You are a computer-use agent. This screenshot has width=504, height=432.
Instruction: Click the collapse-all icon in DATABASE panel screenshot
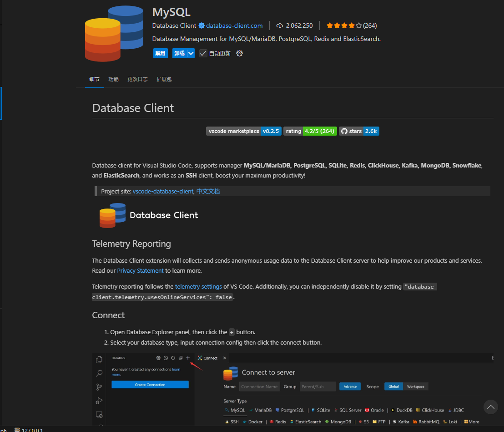(x=180, y=358)
